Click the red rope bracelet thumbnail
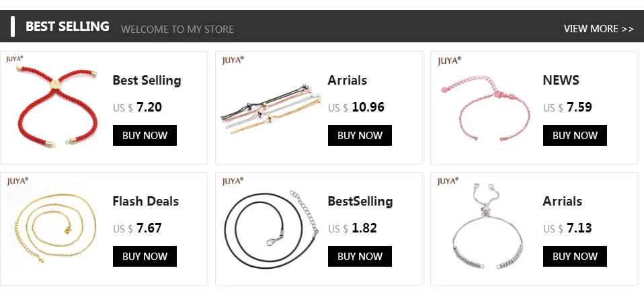 click(57, 108)
